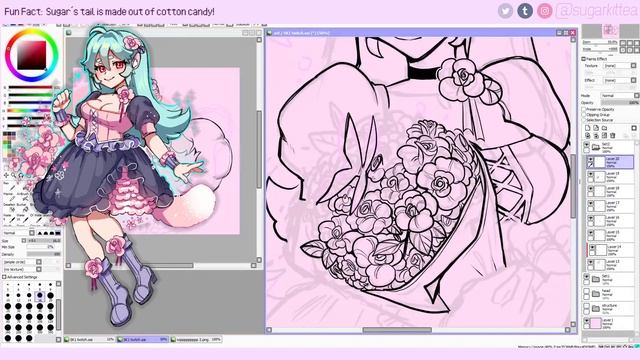Screen dimensions: 640x360
Task: Switch to first document tab in bottom bar
Action: point(89,340)
